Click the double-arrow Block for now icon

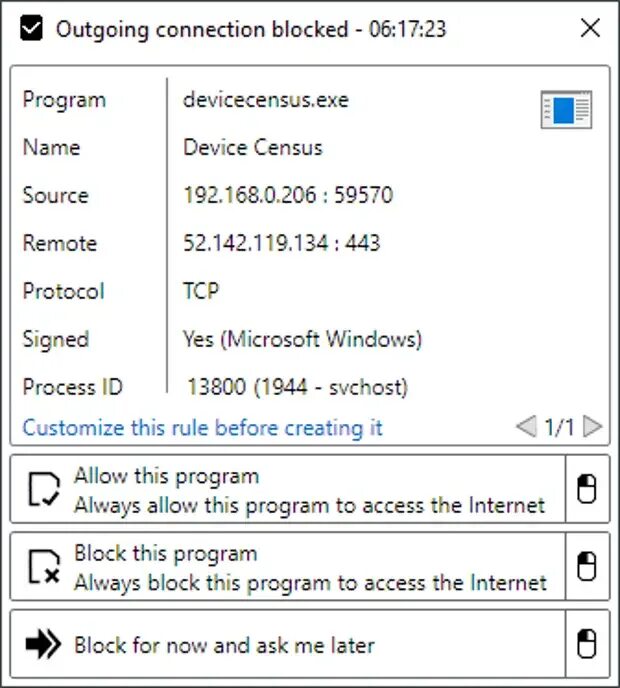pos(43,644)
